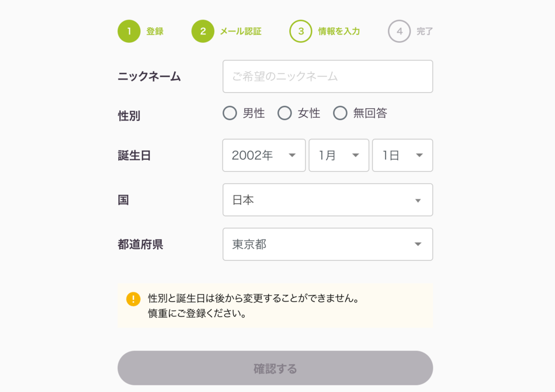Open the birth month 1月 dropdown
This screenshot has height=392, width=555.
(339, 155)
